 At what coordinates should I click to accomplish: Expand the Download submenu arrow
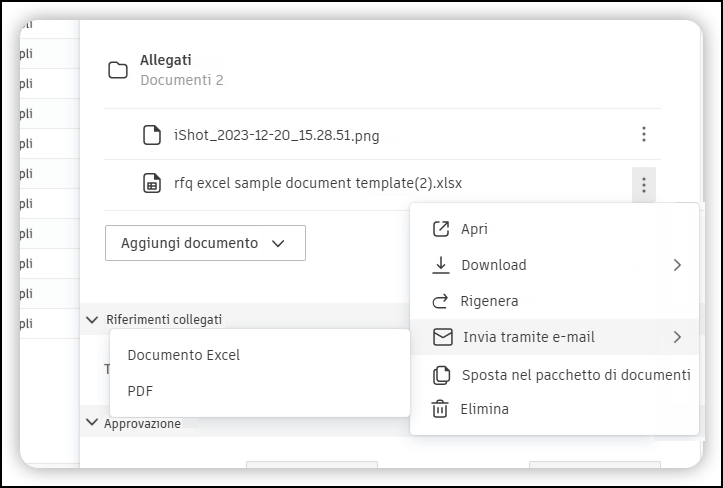click(677, 265)
